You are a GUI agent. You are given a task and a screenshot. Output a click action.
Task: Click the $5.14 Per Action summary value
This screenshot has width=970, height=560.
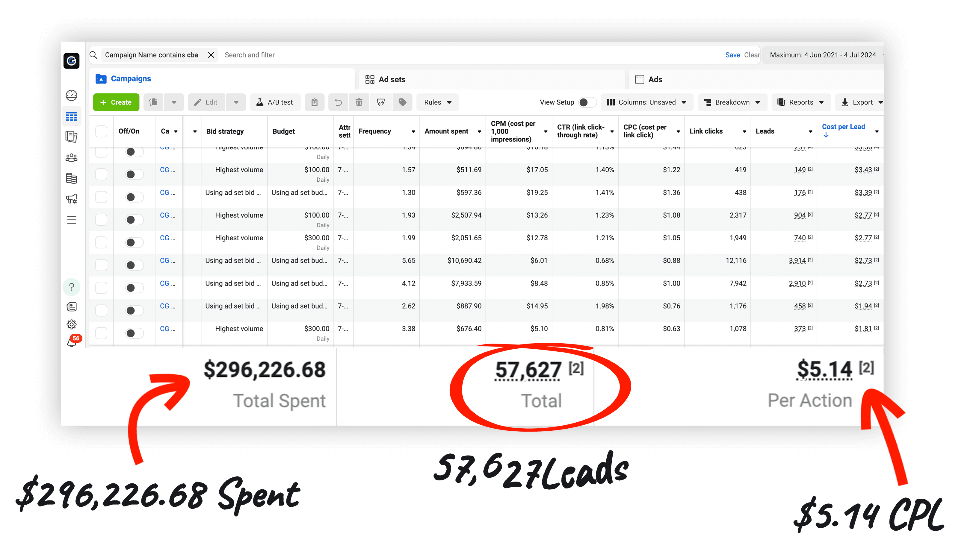tap(824, 369)
